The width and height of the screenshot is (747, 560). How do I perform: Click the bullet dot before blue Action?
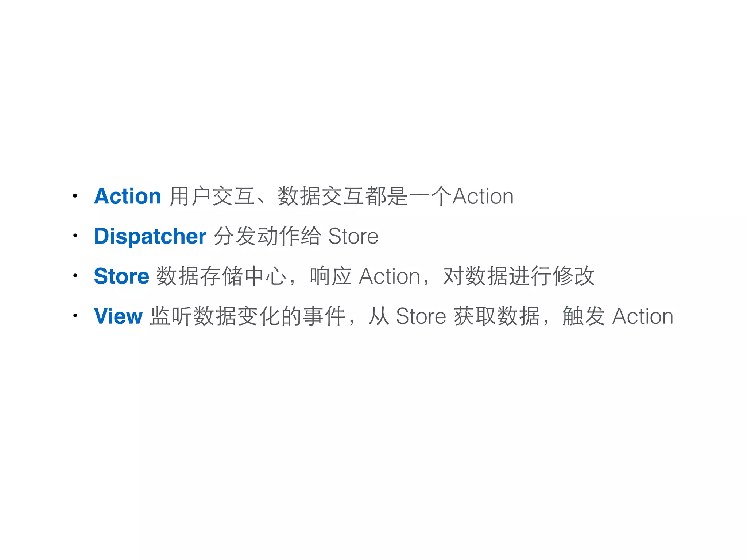[75, 196]
